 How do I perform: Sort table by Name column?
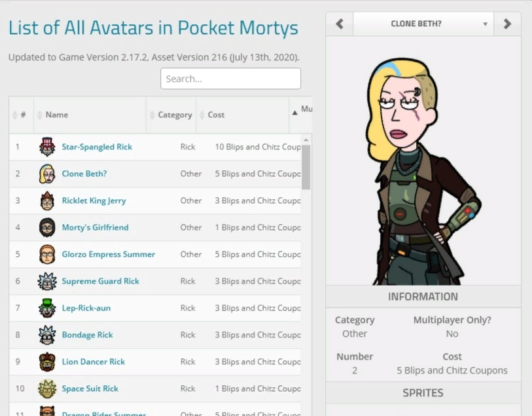[x=90, y=115]
